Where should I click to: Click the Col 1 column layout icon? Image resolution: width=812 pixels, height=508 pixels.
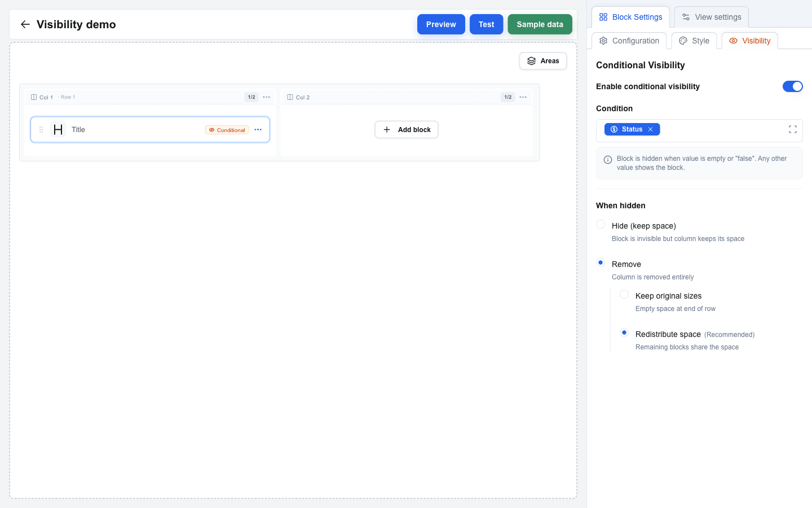tap(34, 97)
